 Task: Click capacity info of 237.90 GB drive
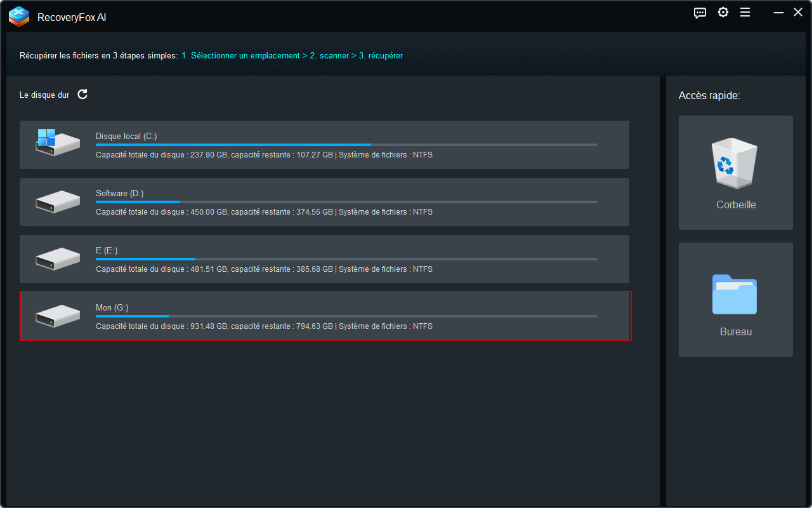(264, 155)
